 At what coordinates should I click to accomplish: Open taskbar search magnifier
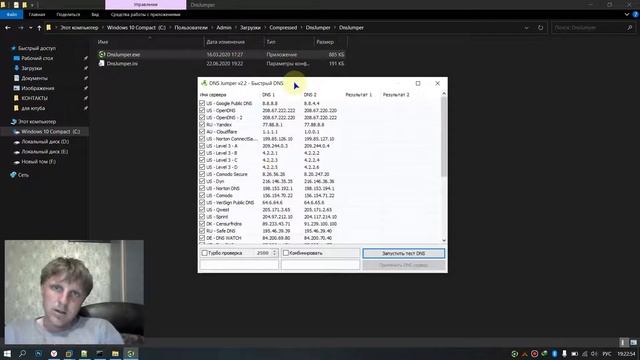tap(23, 353)
